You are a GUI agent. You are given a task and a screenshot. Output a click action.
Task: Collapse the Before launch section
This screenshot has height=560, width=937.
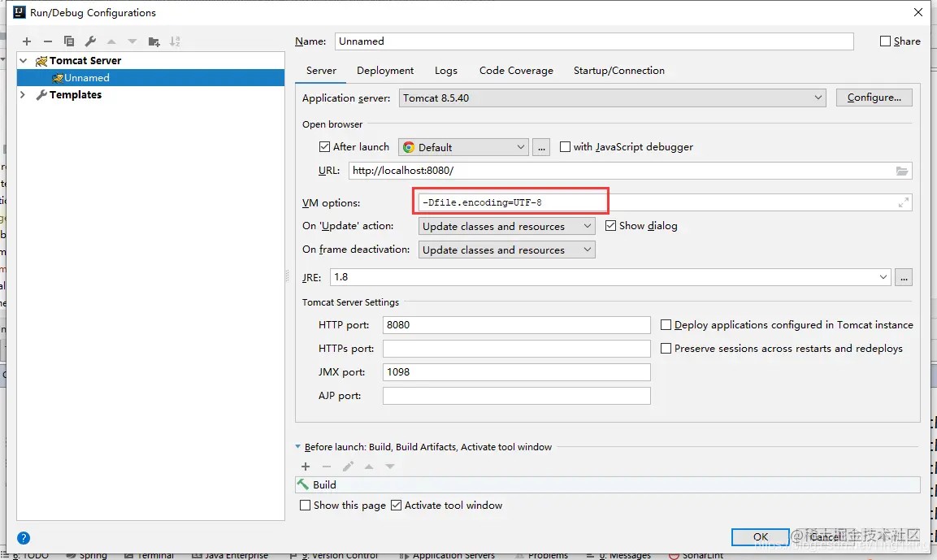point(298,447)
